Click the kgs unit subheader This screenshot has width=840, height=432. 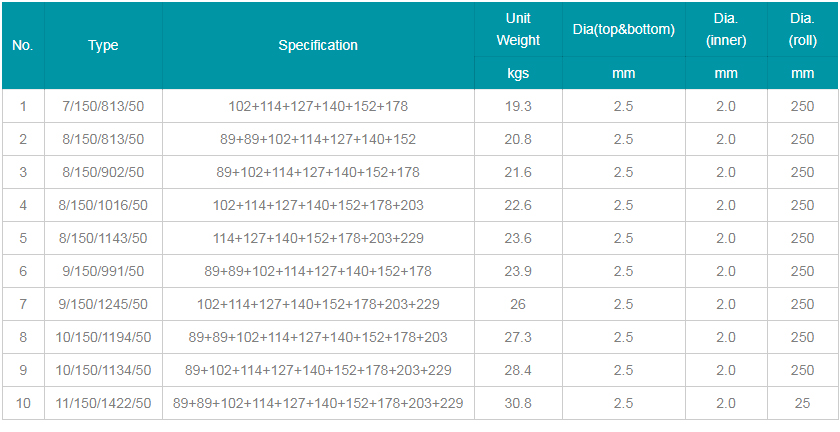click(518, 73)
